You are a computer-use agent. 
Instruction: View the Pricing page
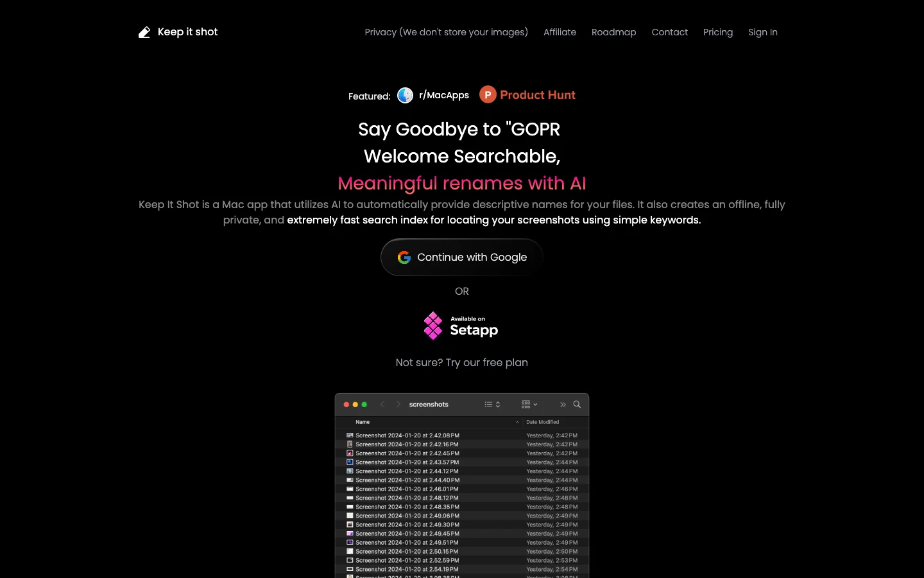pos(718,32)
